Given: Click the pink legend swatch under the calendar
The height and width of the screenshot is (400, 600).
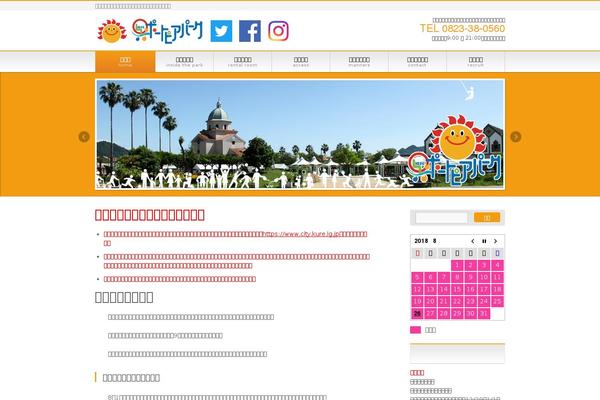Looking at the screenshot, I should [x=415, y=330].
